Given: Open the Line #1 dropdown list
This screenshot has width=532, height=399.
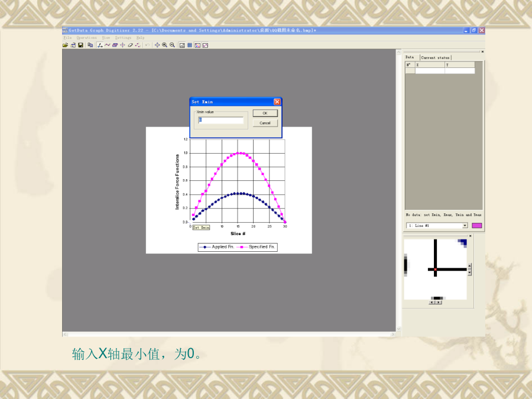Looking at the screenshot, I should pyautogui.click(x=465, y=225).
